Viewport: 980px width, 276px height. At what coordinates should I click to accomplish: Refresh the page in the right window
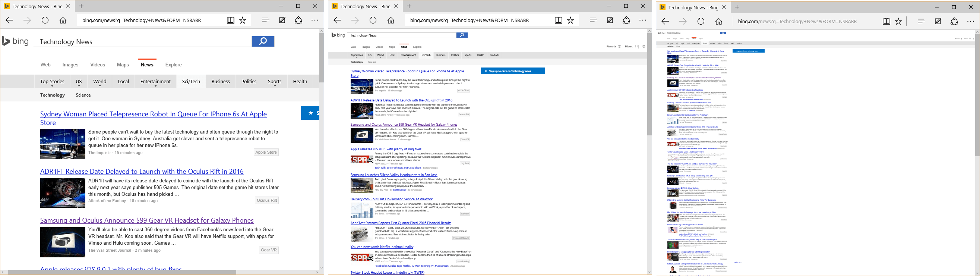(x=701, y=21)
